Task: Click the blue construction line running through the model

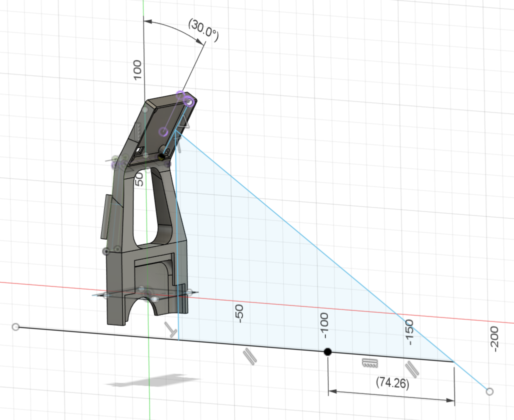Action: coord(178,225)
